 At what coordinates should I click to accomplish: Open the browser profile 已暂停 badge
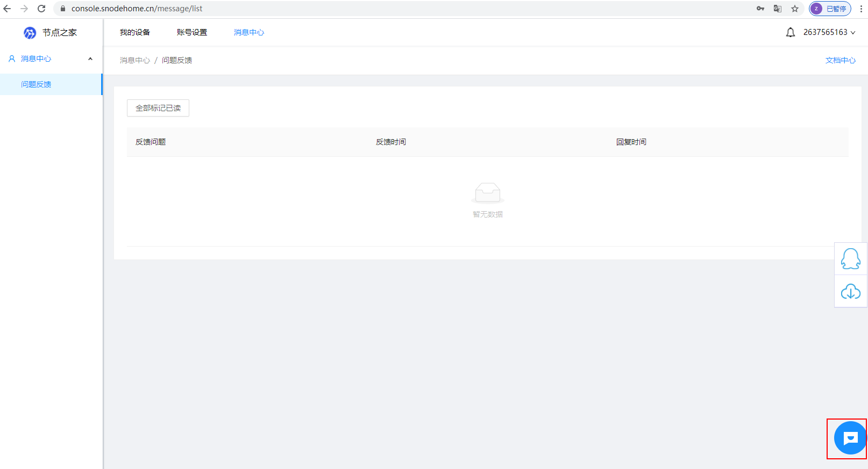point(830,9)
